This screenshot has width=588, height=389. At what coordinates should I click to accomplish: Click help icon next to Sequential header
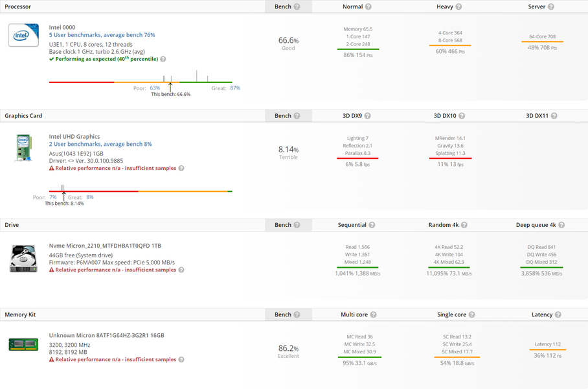pos(372,225)
